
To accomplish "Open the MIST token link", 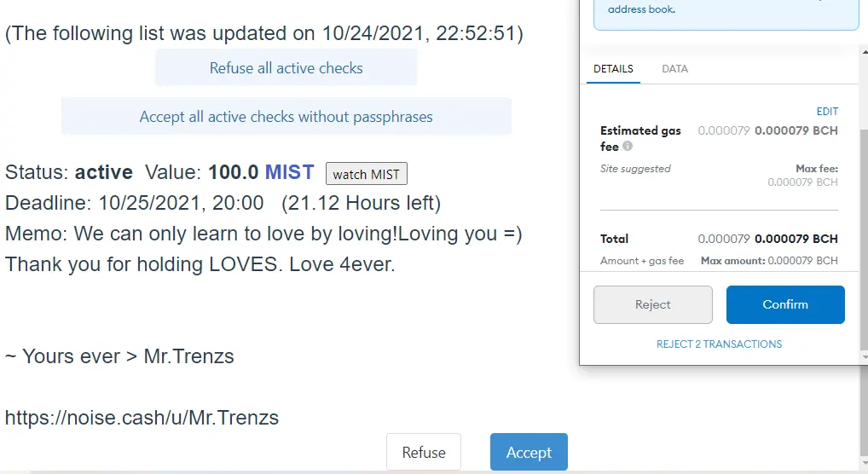I will click(x=290, y=172).
